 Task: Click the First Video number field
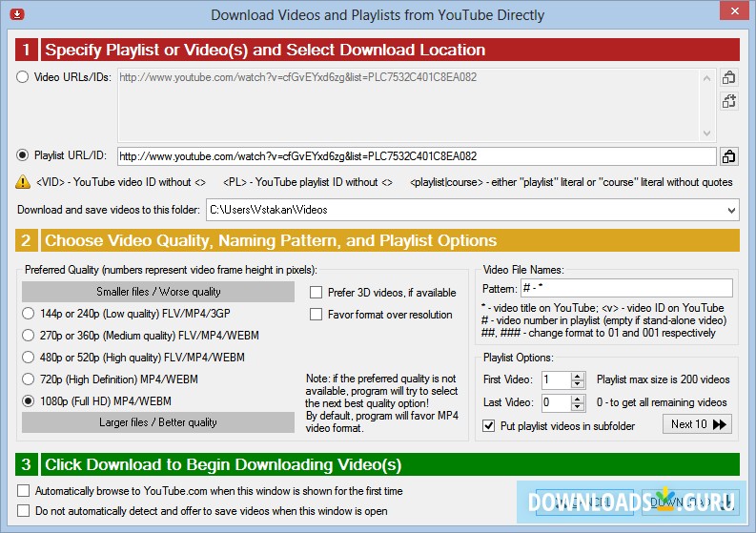[x=556, y=380]
